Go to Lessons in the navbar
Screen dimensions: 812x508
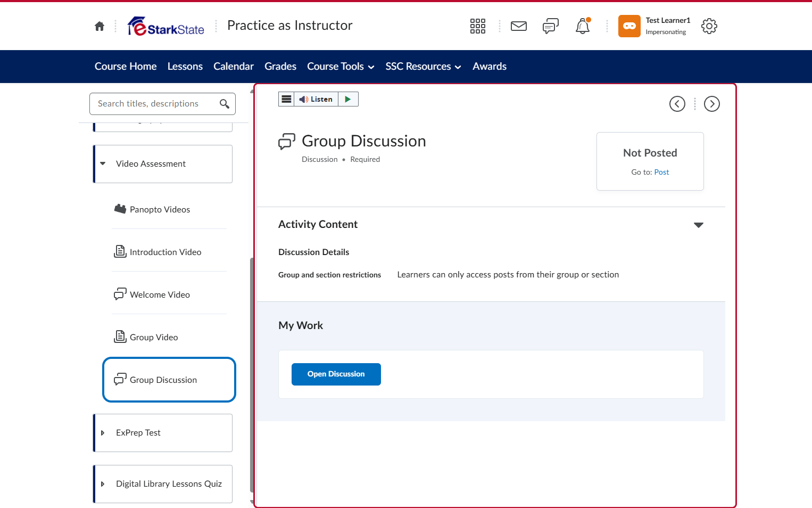(185, 67)
